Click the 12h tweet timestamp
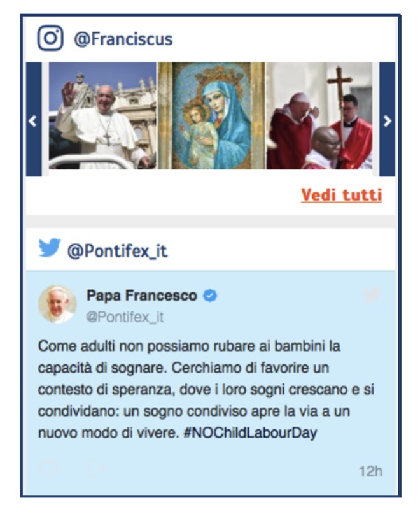 click(370, 471)
